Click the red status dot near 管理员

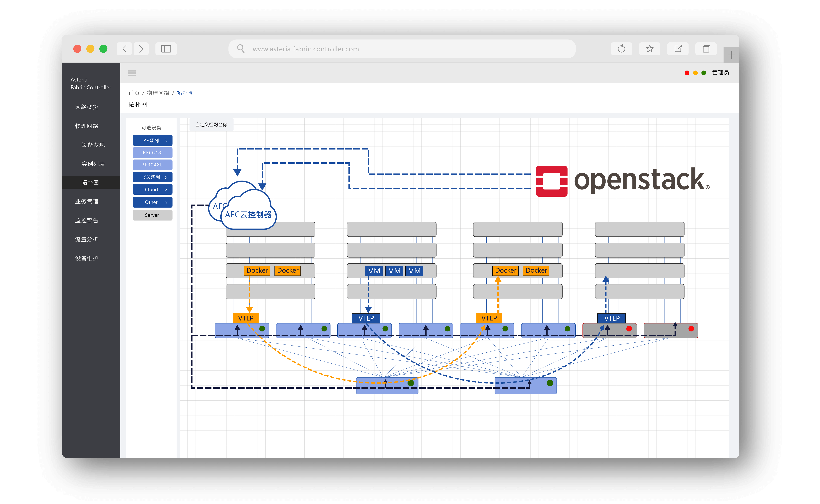point(687,73)
